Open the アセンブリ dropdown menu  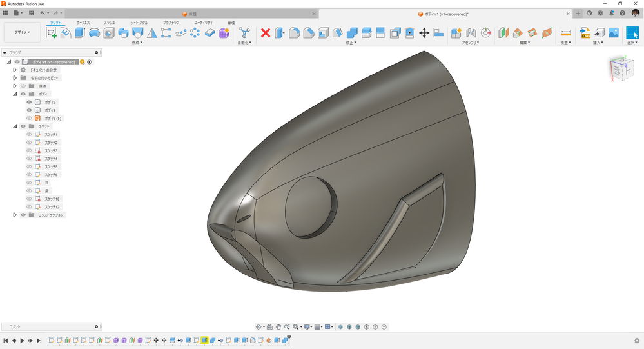point(470,43)
